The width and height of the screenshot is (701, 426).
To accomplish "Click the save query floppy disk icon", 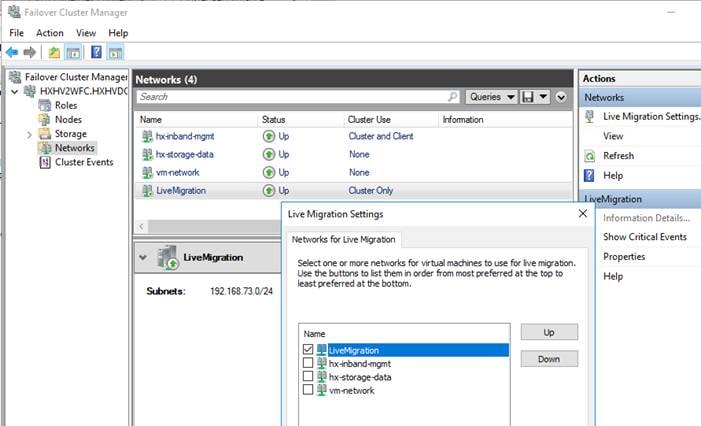I will (x=528, y=97).
